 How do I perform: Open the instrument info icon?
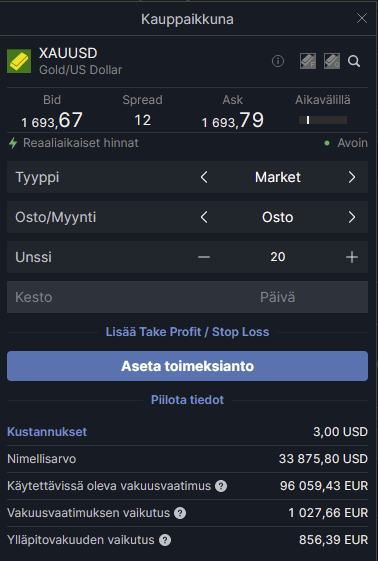278,61
